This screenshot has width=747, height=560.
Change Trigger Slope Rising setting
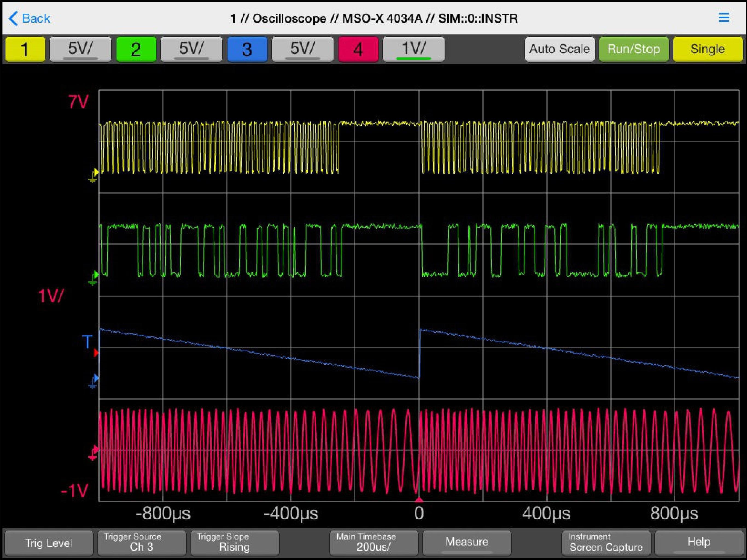[234, 543]
